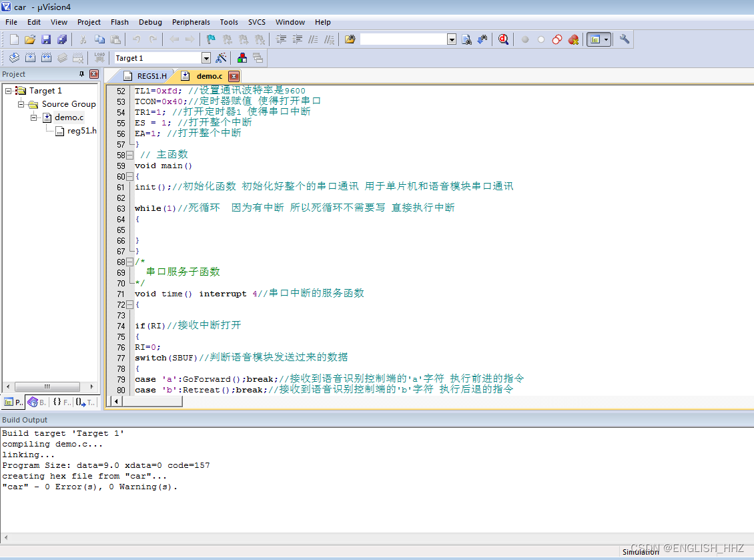The height and width of the screenshot is (560, 754).
Task: Select demo.c in project tree
Action: pyautogui.click(x=69, y=117)
